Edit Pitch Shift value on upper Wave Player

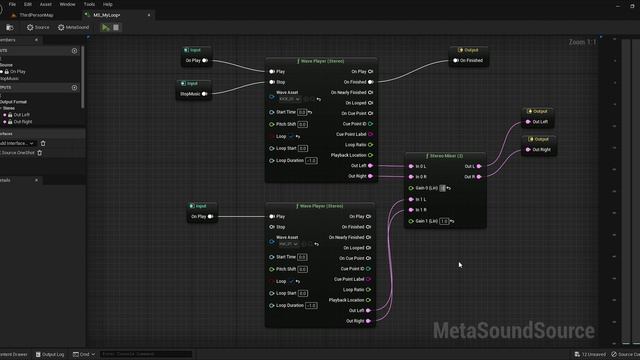tap(302, 124)
